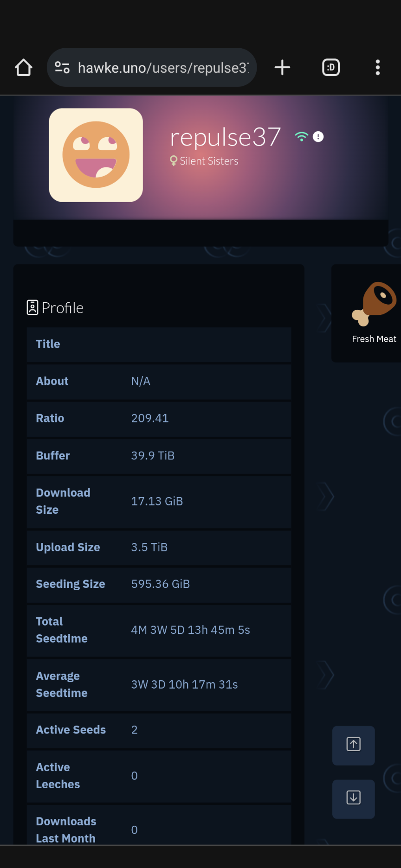Open the browser three-dot menu
Screen dimensions: 401x868
click(378, 68)
